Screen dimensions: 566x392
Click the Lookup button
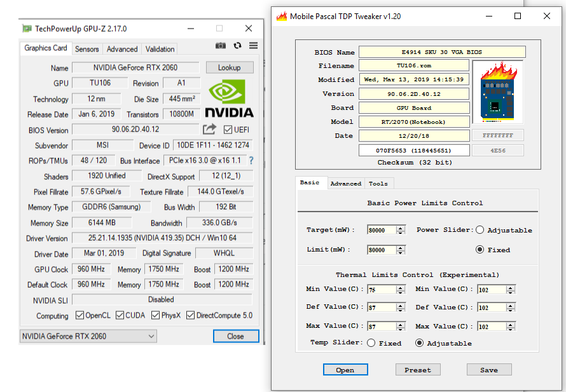229,67
